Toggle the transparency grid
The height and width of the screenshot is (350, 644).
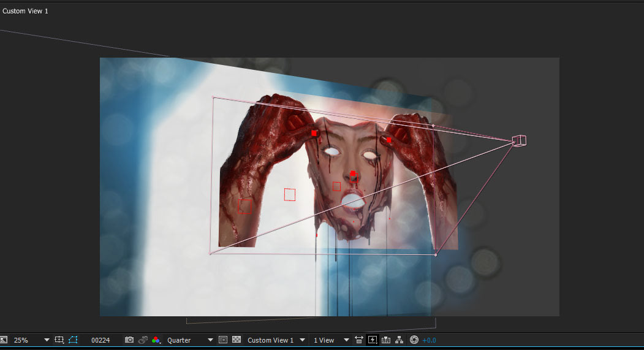coord(237,340)
